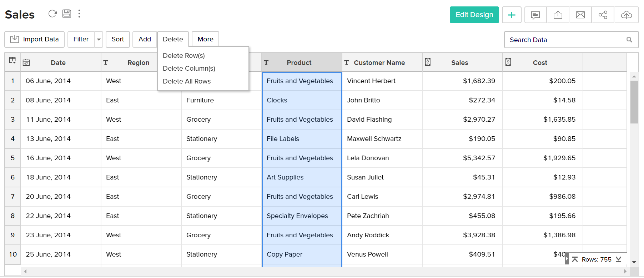Jump to last row using bottom arrow

pyautogui.click(x=619, y=259)
